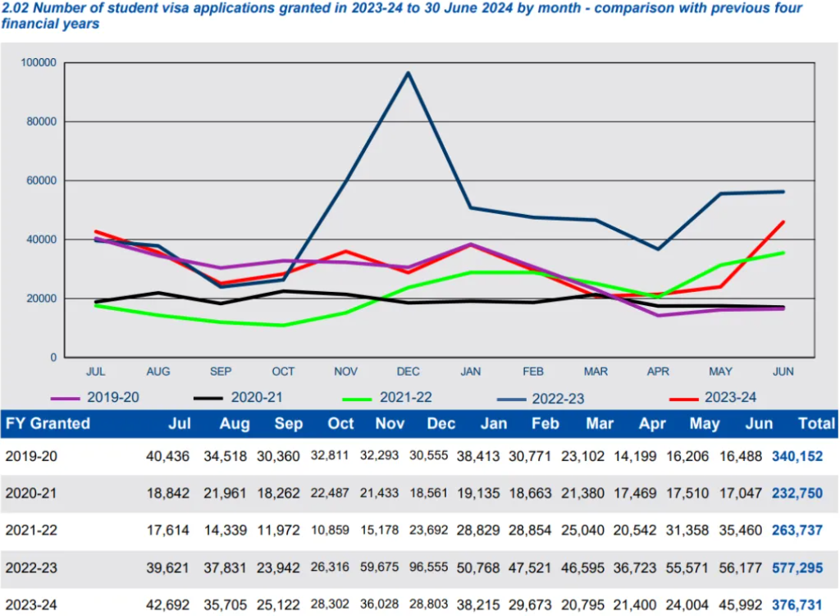Click the 2020-21 total 232,750

click(797, 493)
